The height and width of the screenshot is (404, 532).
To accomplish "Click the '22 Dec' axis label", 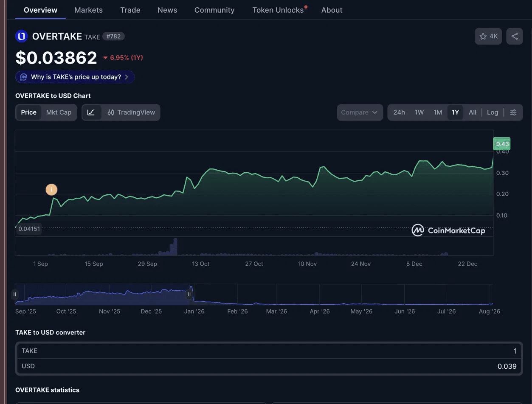I will point(467,264).
